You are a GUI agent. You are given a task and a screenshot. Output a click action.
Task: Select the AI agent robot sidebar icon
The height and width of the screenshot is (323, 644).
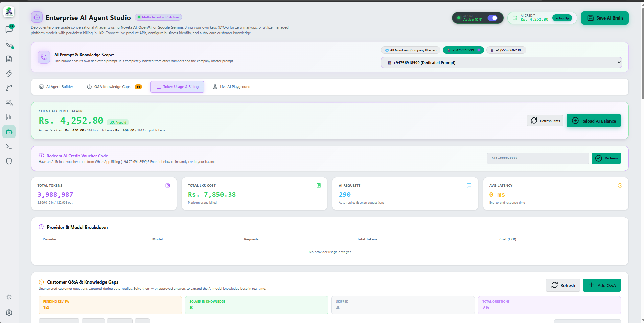9,132
